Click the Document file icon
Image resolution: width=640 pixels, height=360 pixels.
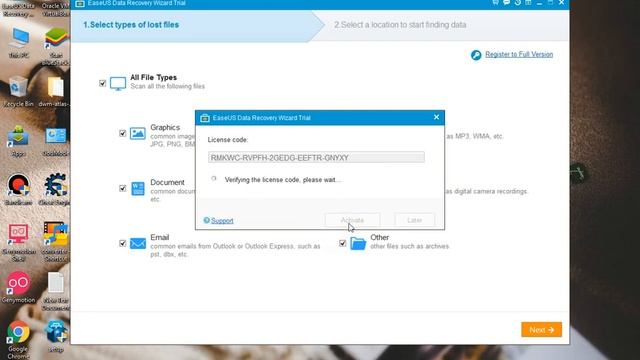pos(138,189)
